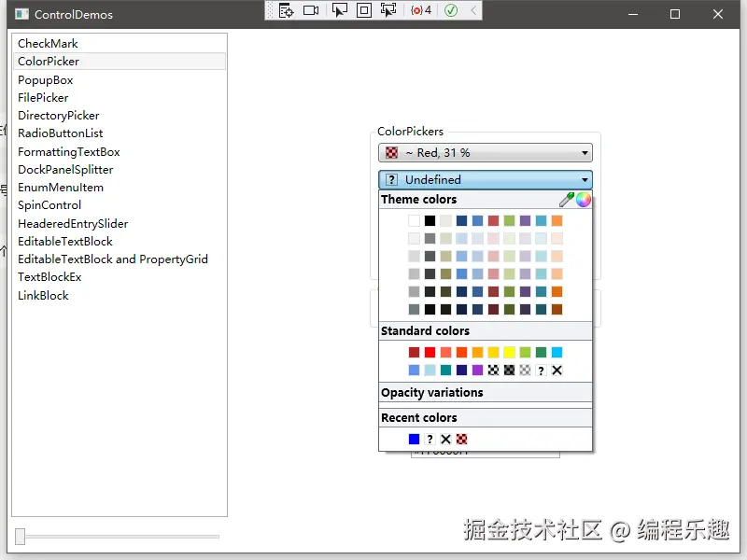Choose the recent question mark undefined swatch
This screenshot has width=747, height=560.
(x=430, y=439)
